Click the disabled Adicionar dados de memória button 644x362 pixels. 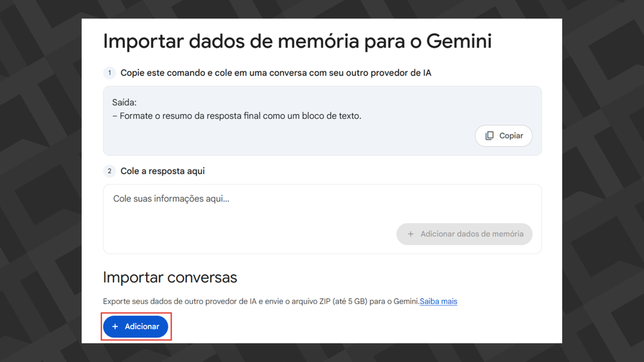coord(464,233)
